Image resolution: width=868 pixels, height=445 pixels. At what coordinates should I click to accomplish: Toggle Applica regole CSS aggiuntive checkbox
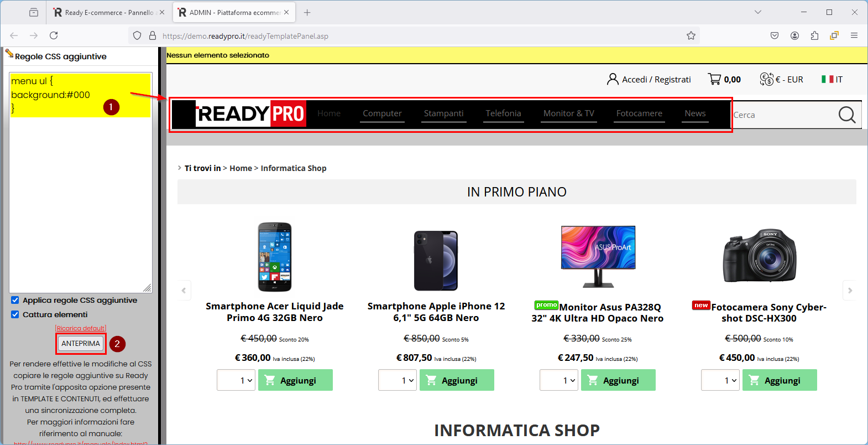tap(15, 300)
